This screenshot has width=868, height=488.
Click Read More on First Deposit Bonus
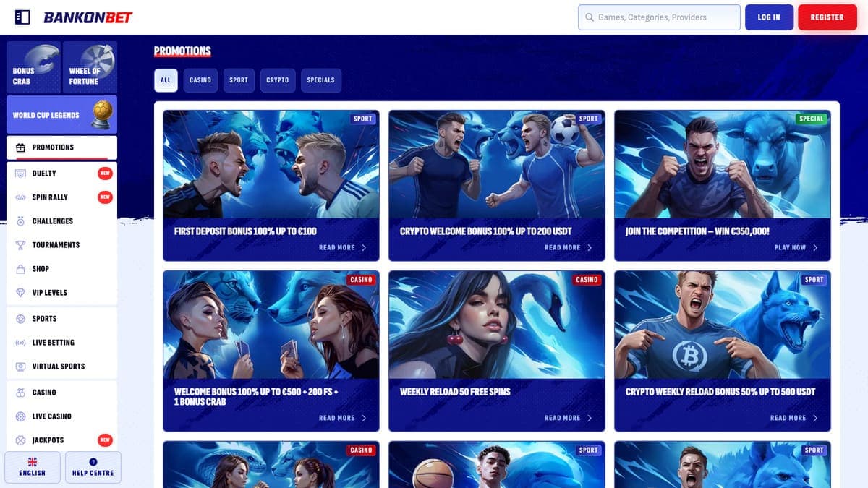point(337,247)
